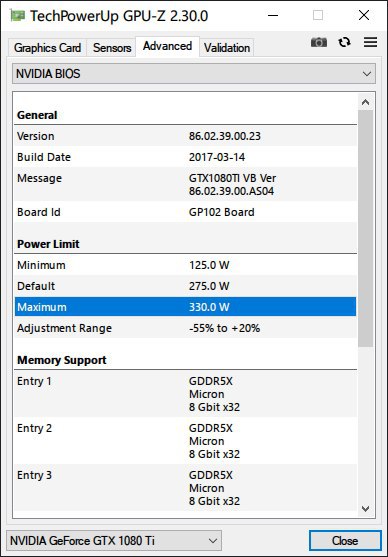Select the Board Id row
This screenshot has width=388, height=557.
click(x=185, y=212)
